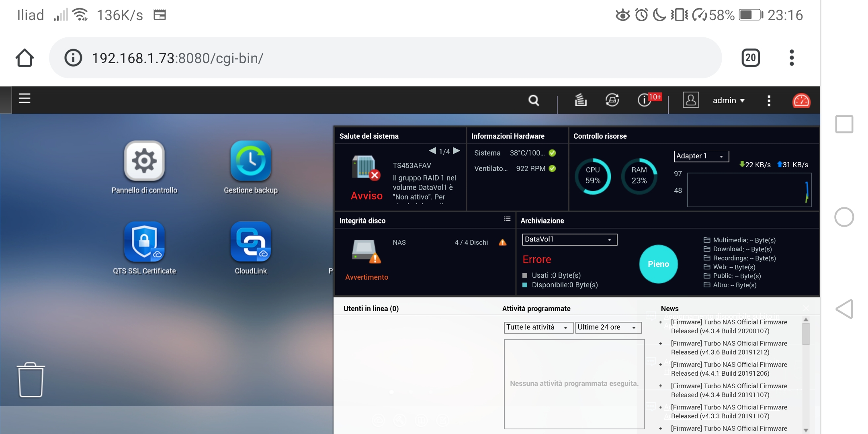Open the DataVol1 volume dropdown
The width and height of the screenshot is (868, 434).
point(569,240)
